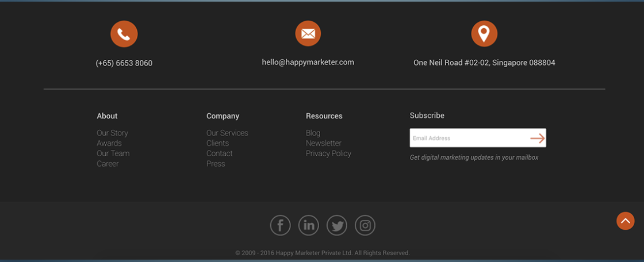The image size is (644, 262).
Task: Open the Newsletter link
Action: click(324, 143)
